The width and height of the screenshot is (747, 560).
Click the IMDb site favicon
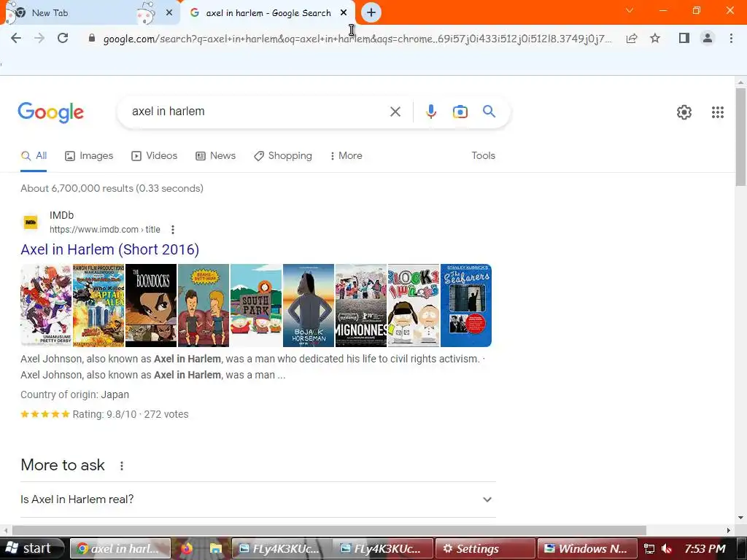coord(31,222)
